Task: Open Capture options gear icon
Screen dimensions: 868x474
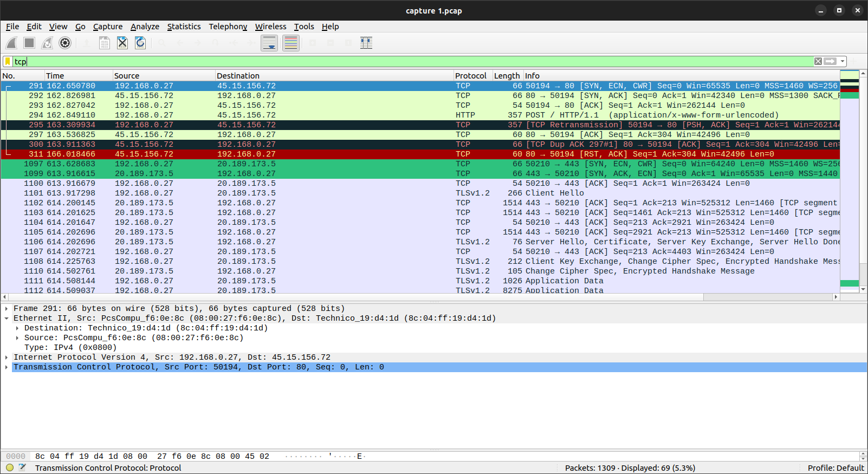Action: 65,43
